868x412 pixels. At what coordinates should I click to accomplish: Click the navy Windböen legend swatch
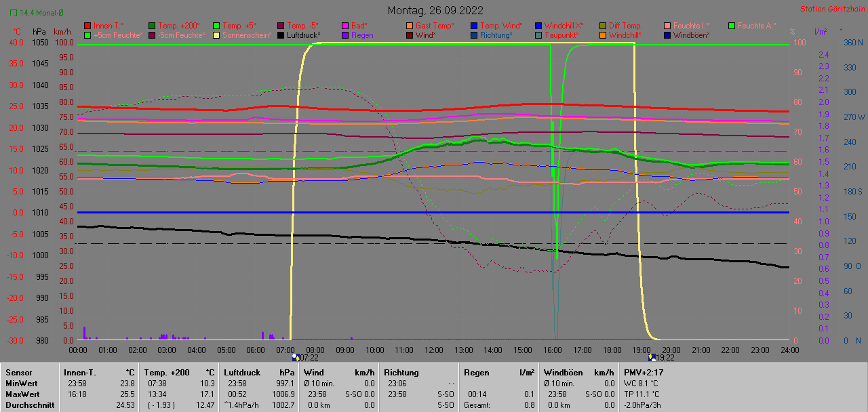pos(667,35)
